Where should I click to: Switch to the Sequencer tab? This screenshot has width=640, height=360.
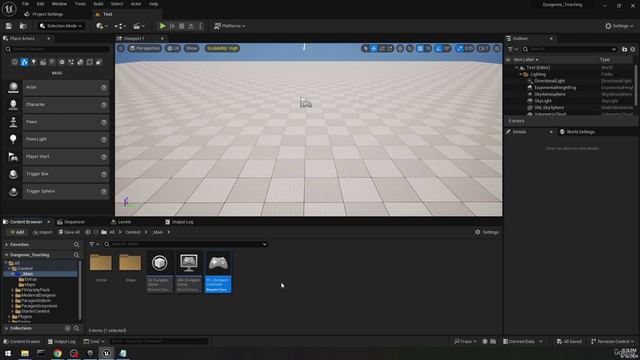pyautogui.click(x=71, y=222)
